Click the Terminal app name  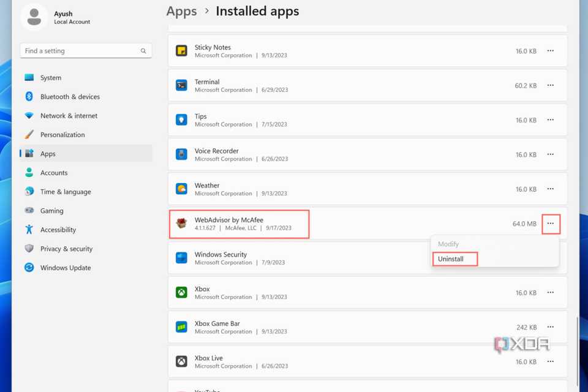[207, 82]
